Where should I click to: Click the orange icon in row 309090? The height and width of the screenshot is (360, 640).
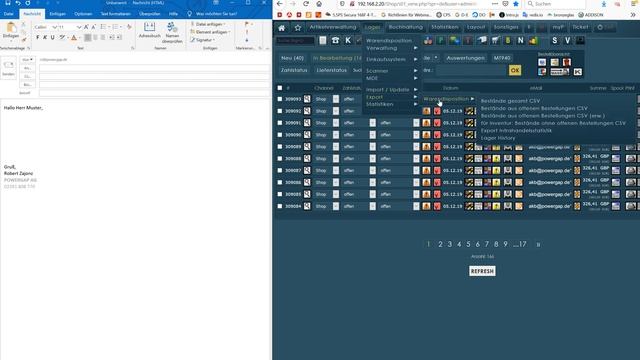click(427, 135)
